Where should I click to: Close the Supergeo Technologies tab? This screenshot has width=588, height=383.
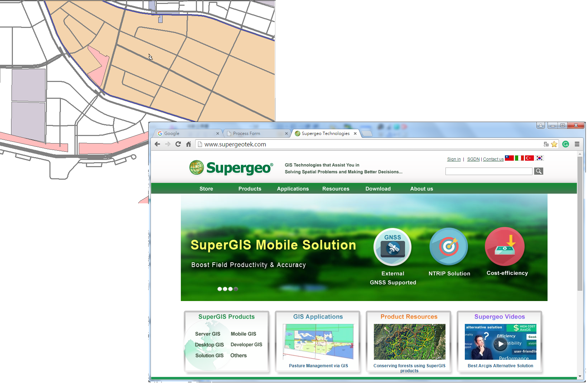[355, 134]
